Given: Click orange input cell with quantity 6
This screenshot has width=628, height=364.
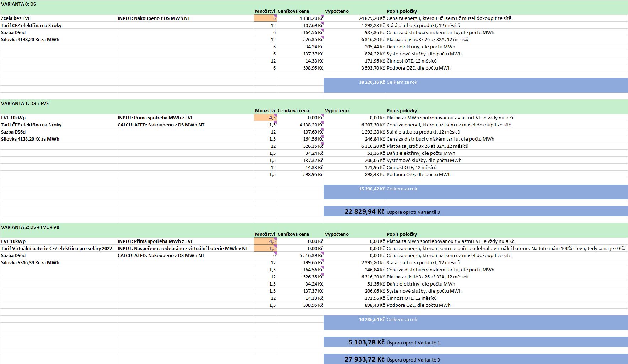Looking at the screenshot, I should [x=265, y=18].
